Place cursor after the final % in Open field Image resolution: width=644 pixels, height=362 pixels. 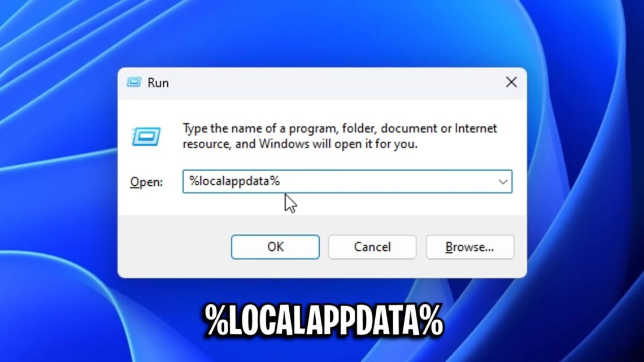[x=281, y=181]
